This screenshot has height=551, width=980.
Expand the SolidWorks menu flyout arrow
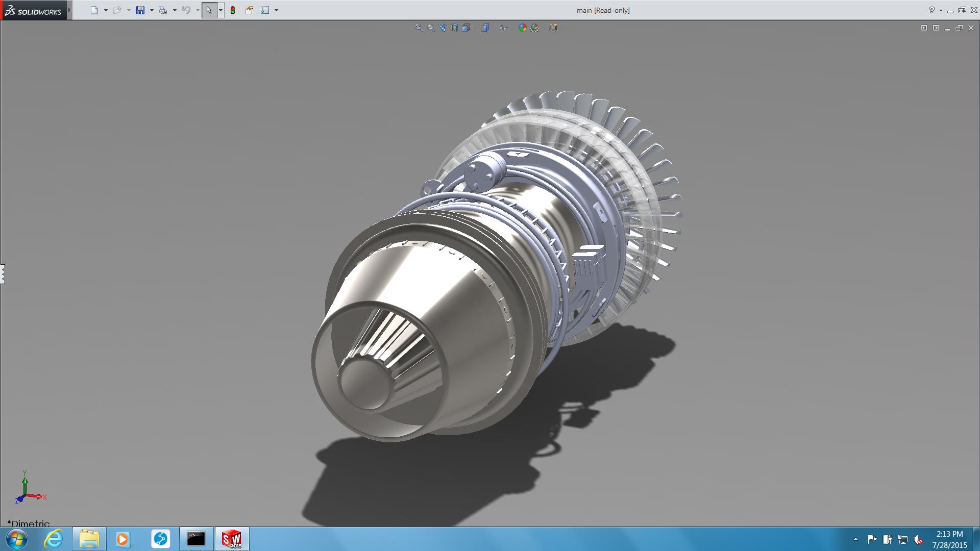pyautogui.click(x=69, y=10)
